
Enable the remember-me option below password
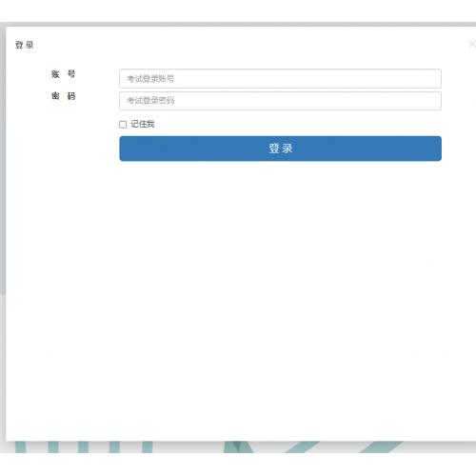[123, 125]
